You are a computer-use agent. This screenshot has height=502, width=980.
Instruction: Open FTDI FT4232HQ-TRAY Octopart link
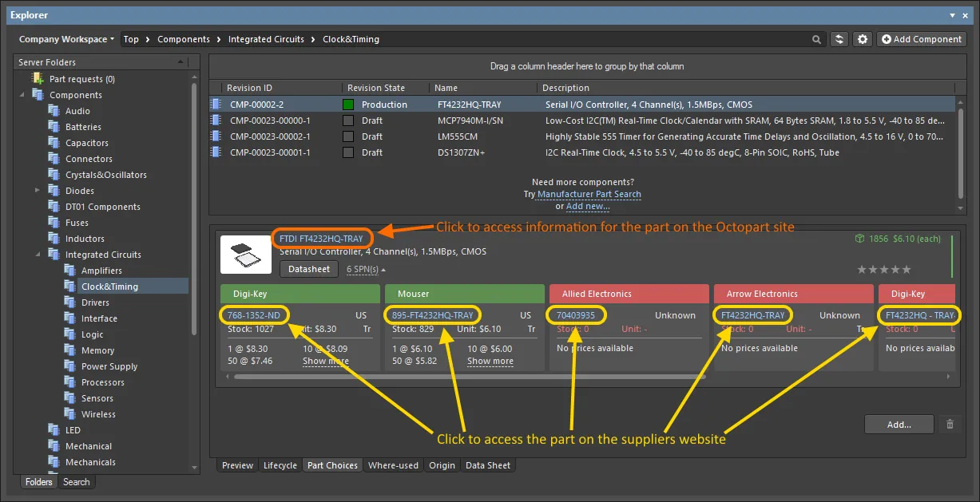coord(321,239)
